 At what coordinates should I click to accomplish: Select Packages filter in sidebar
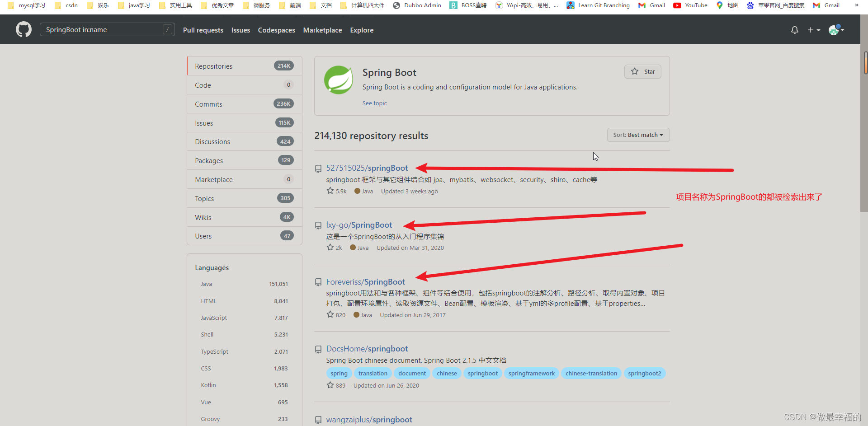(x=245, y=160)
